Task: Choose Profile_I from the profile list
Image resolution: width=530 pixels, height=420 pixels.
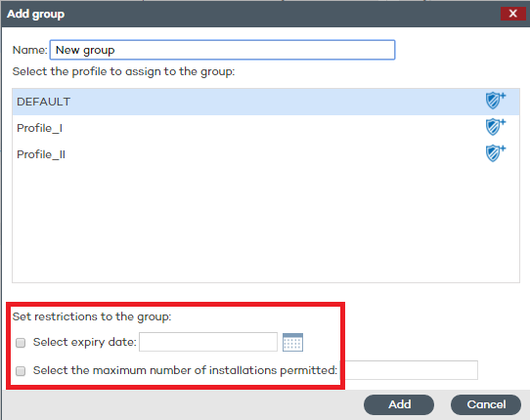Action: point(266,128)
